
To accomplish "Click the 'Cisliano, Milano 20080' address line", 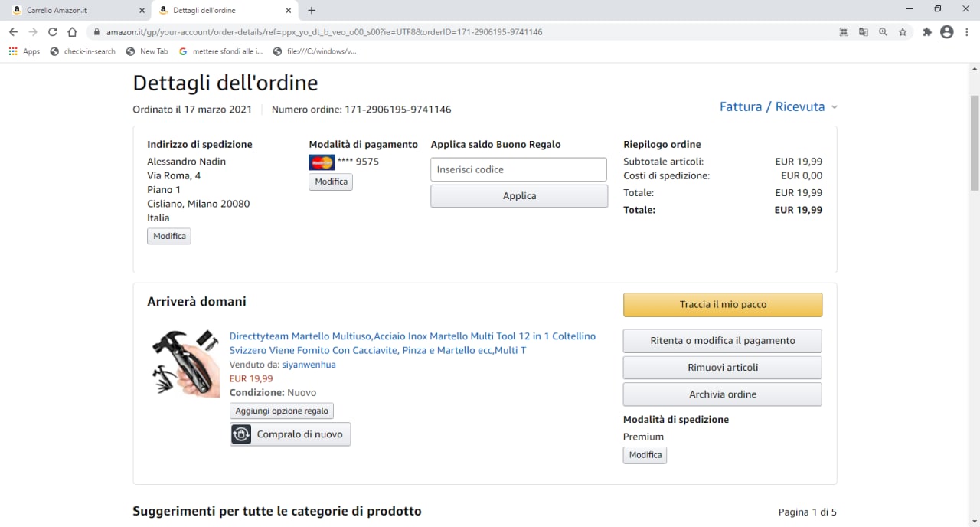I will [198, 204].
